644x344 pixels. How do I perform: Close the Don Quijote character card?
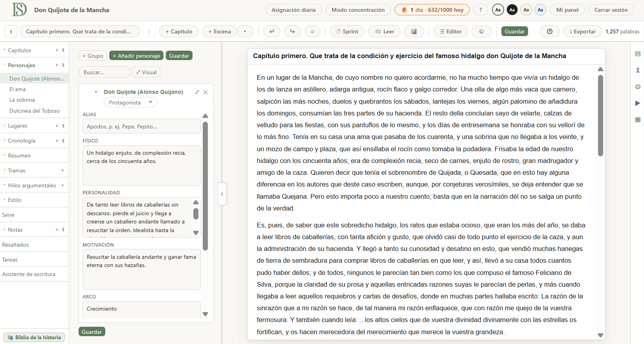click(x=205, y=92)
